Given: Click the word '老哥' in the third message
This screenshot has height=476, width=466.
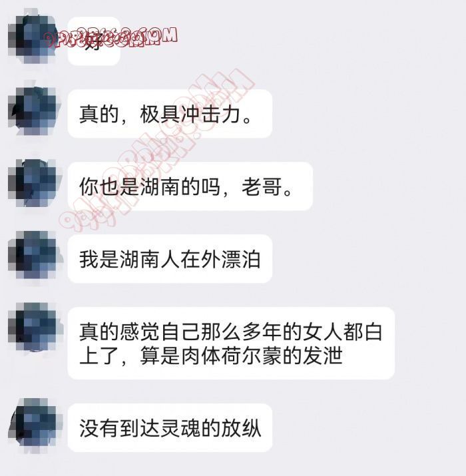Looking at the screenshot, I should tap(262, 186).
